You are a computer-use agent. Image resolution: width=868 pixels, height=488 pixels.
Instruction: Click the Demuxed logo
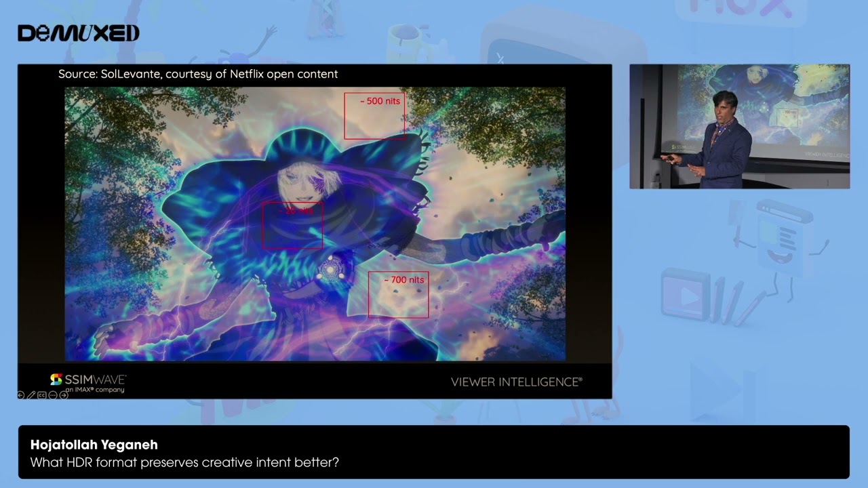[x=79, y=33]
